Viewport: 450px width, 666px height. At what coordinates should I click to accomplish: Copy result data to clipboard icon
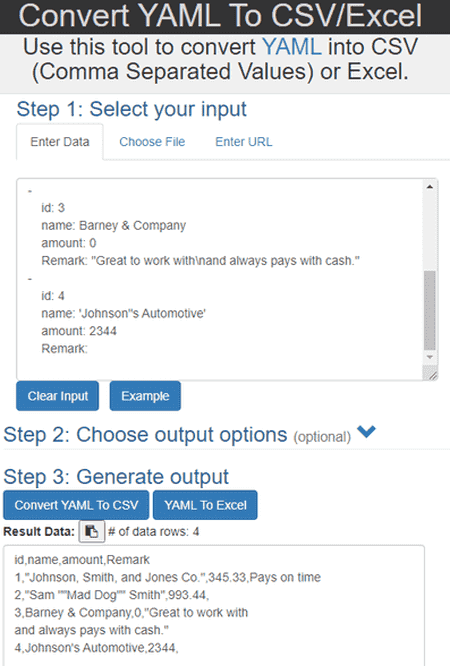91,531
